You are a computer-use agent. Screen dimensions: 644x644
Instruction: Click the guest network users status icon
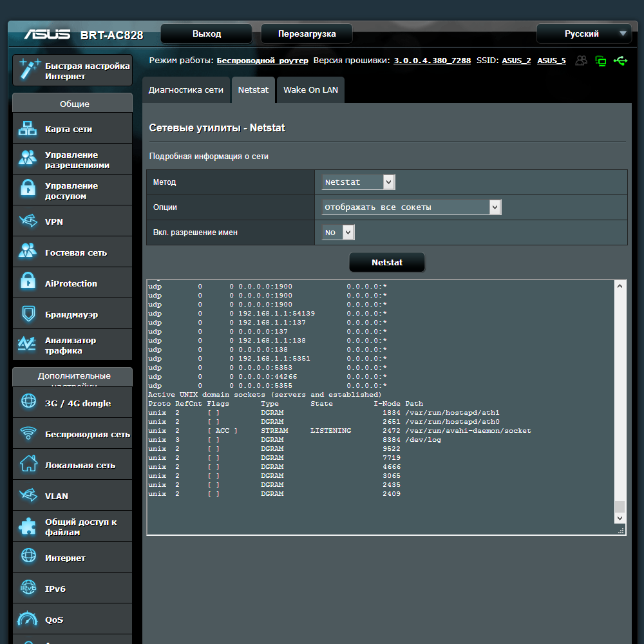tap(581, 61)
